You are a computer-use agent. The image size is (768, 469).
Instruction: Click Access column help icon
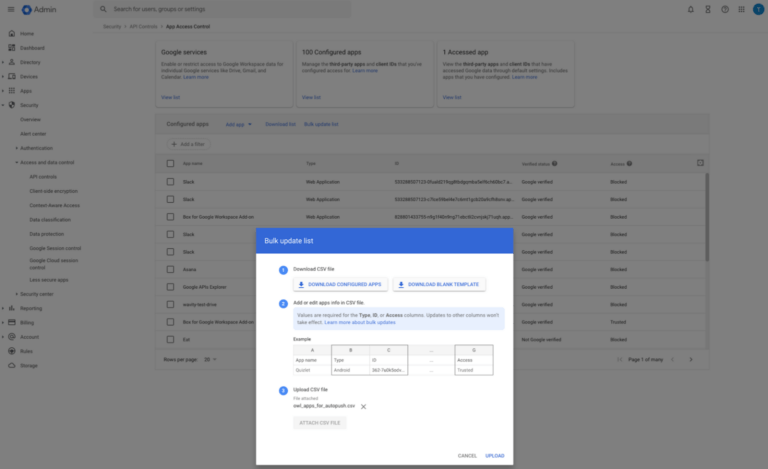629,164
